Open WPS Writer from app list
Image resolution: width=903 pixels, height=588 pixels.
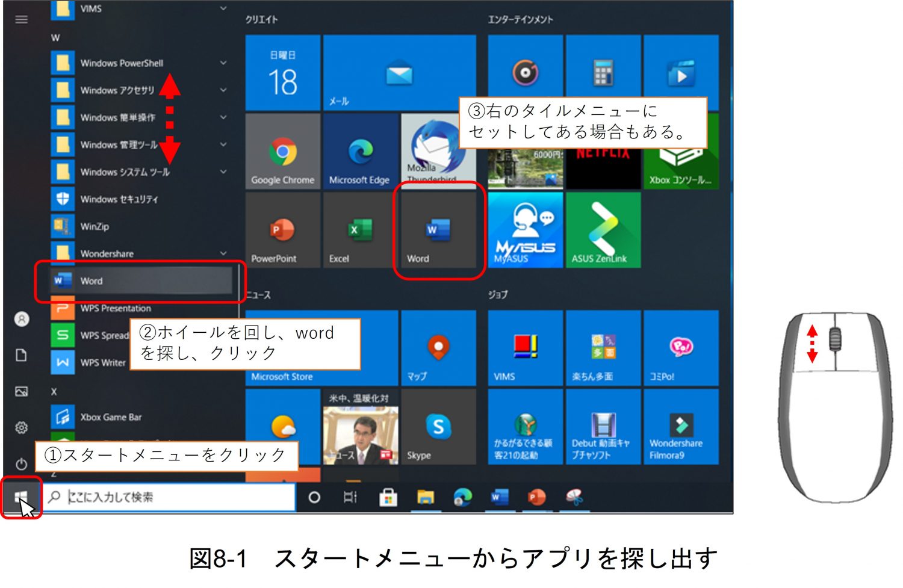tap(90, 362)
